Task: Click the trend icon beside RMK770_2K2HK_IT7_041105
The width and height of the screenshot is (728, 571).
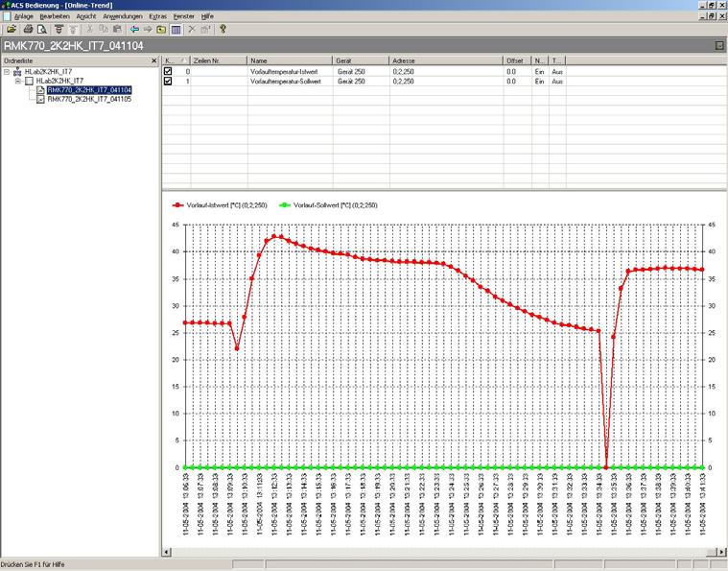Action: click(x=41, y=99)
